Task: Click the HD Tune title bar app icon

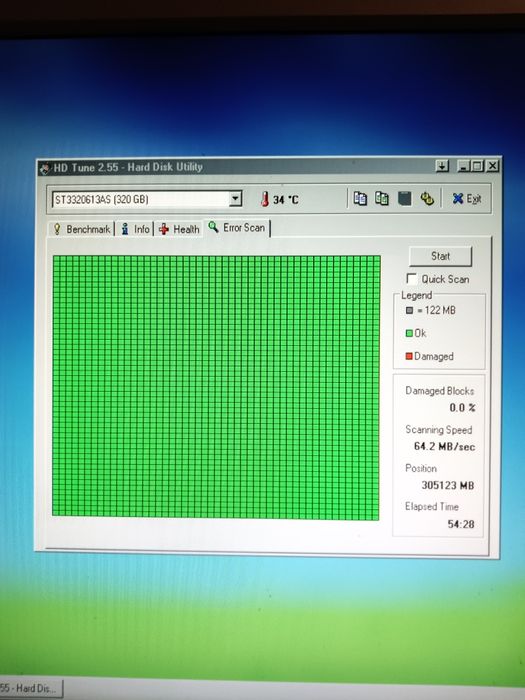Action: click(x=45, y=169)
